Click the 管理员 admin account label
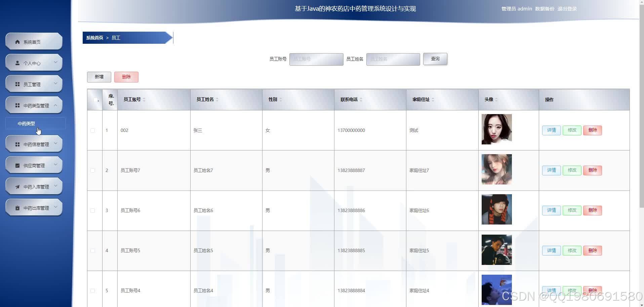644x307 pixels. tap(517, 9)
